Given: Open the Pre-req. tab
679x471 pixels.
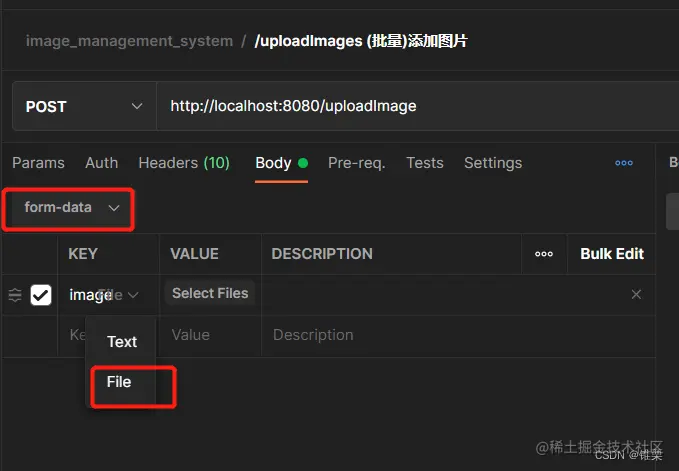Looking at the screenshot, I should click(356, 163).
